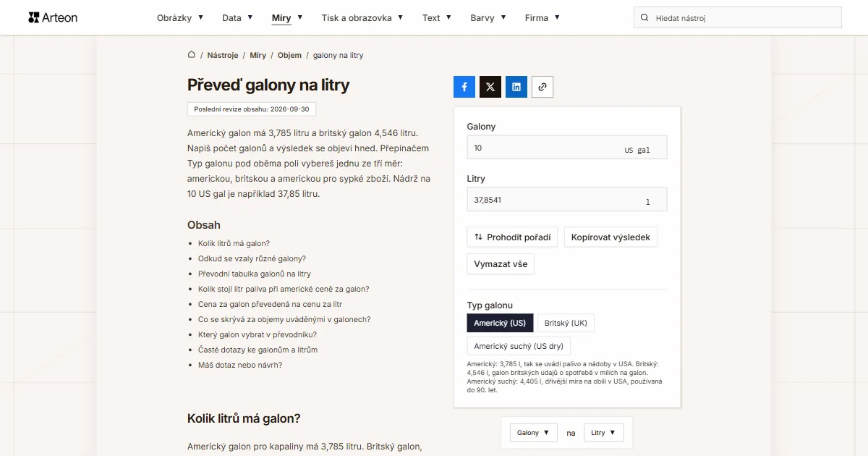Jump to Časté dotazy ke galonům
This screenshot has width=868, height=456.
tap(258, 350)
